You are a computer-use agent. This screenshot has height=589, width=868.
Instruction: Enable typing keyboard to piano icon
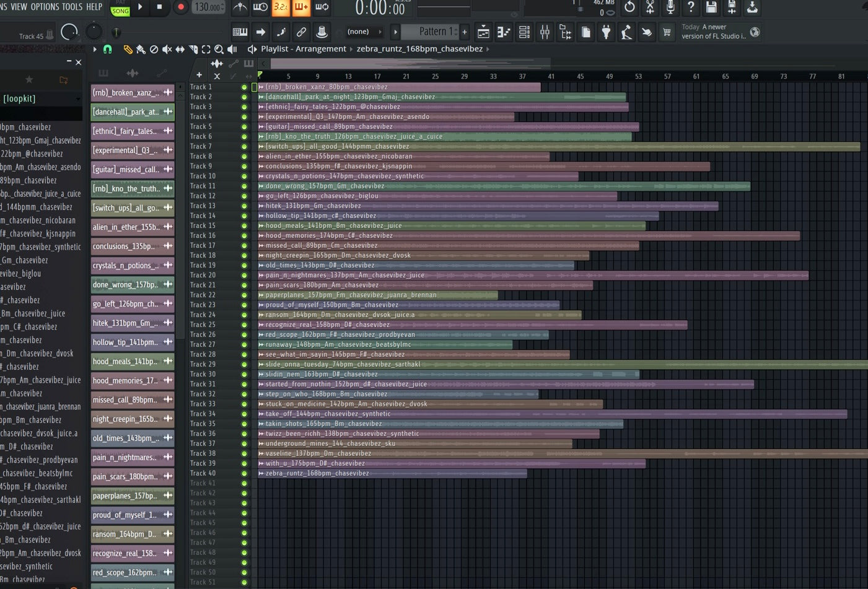tap(240, 32)
